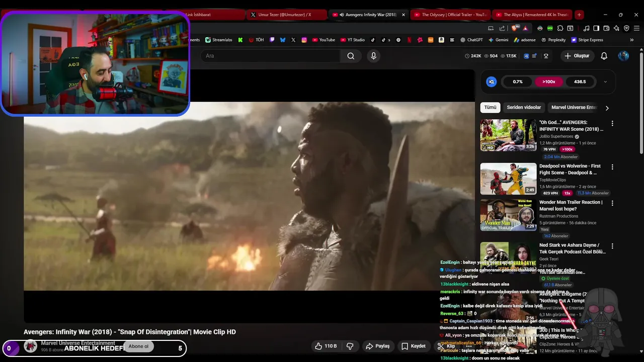
Task: Click the vidIQ logo icon in stats bar
Action: pos(492,81)
